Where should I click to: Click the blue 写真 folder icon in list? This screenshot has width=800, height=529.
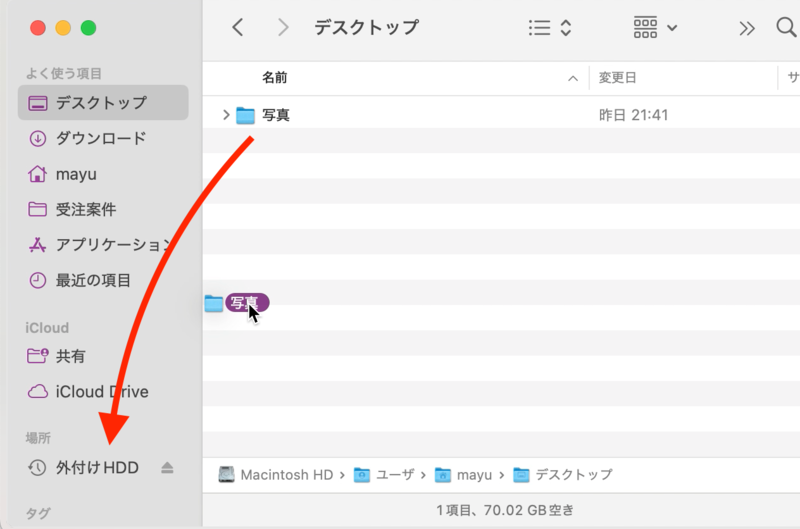(245, 115)
